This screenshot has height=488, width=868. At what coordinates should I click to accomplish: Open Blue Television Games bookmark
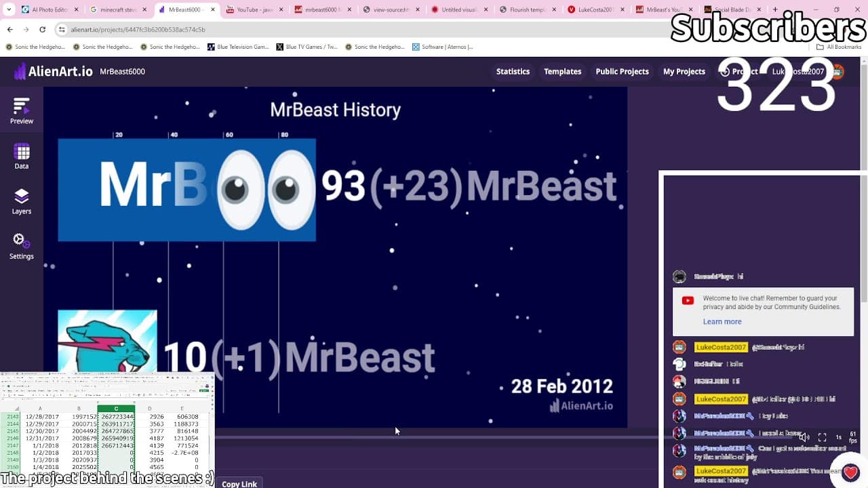pyautogui.click(x=238, y=47)
